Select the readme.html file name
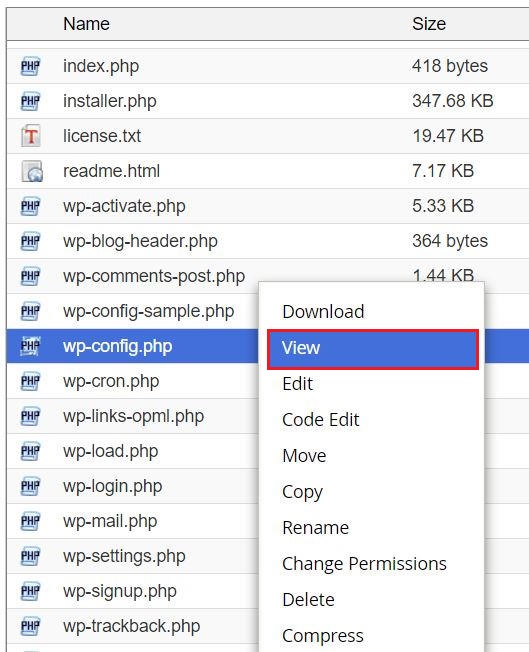 click(x=111, y=171)
